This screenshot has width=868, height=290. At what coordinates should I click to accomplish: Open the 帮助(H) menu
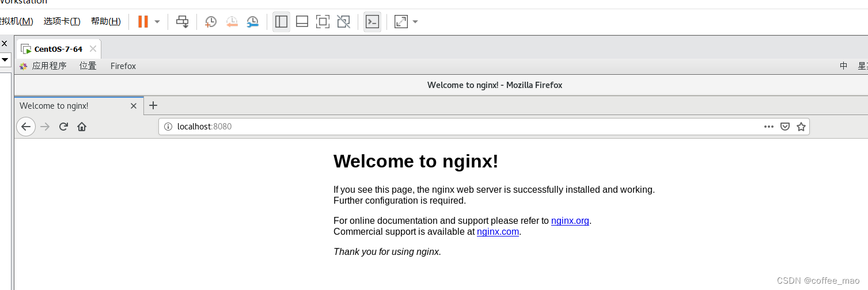(x=106, y=21)
